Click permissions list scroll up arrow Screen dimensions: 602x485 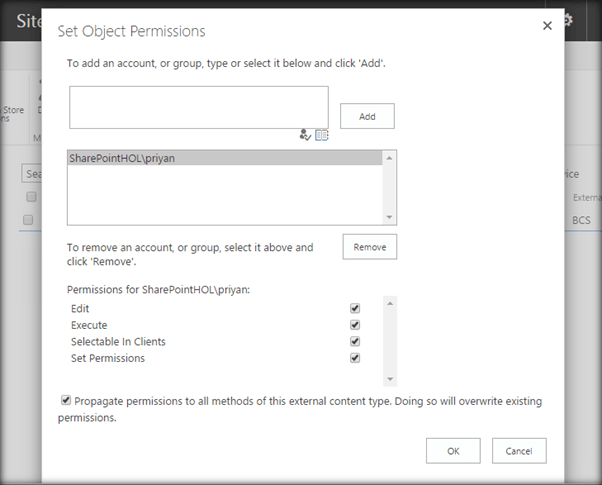[x=390, y=302]
